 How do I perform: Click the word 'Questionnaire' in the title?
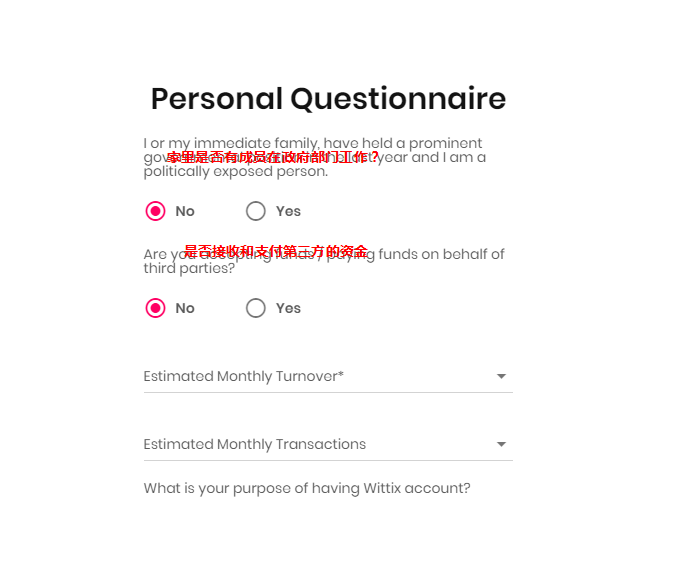(398, 99)
